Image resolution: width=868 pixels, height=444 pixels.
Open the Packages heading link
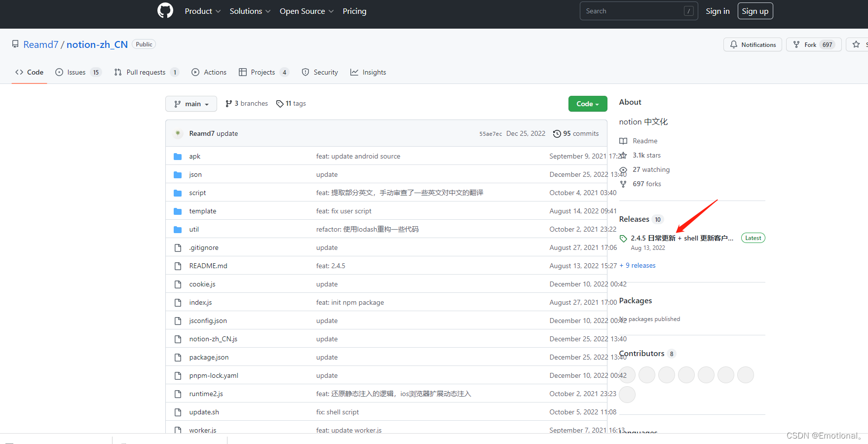636,301
